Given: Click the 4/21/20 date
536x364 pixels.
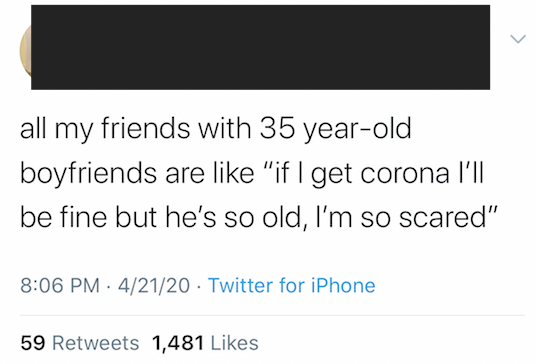Looking at the screenshot, I should click(154, 285).
